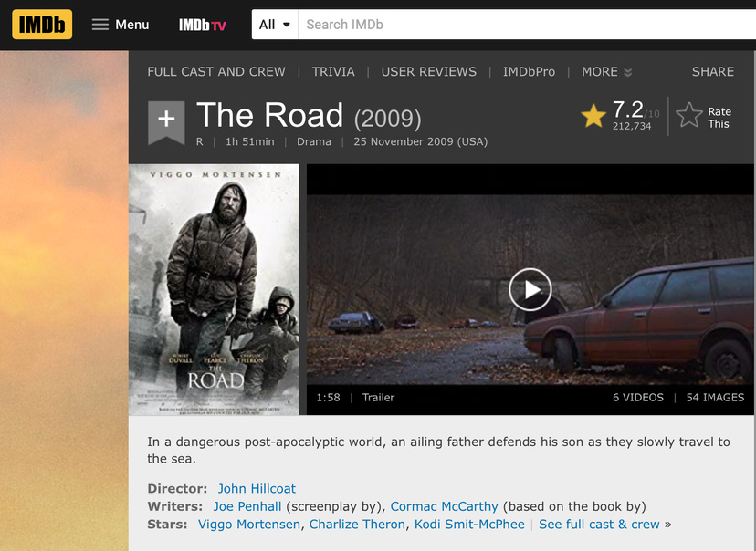Click See full cast & crew
The height and width of the screenshot is (551, 756).
click(599, 525)
